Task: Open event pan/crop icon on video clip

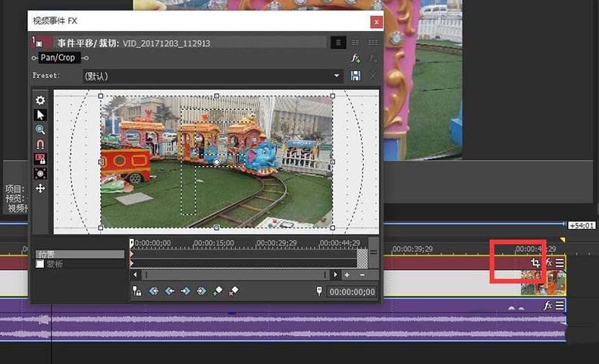Action: coord(535,262)
